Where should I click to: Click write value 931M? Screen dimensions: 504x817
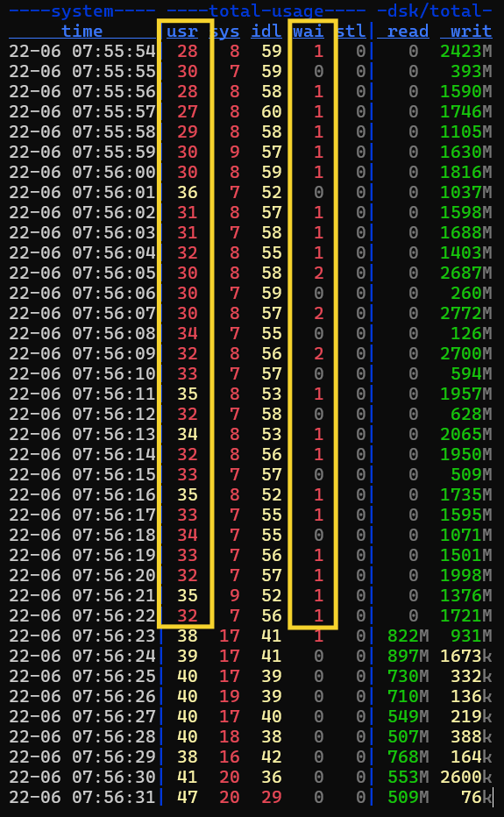472,636
